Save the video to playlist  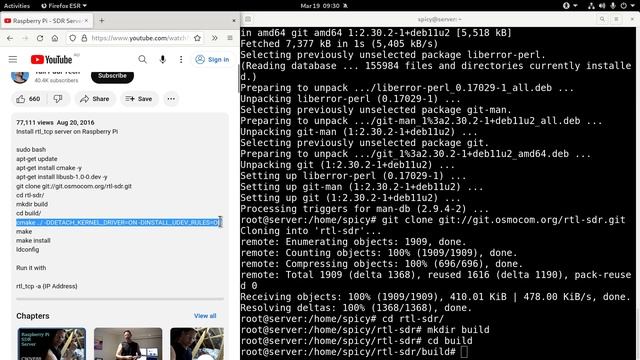pyautogui.click(x=139, y=99)
